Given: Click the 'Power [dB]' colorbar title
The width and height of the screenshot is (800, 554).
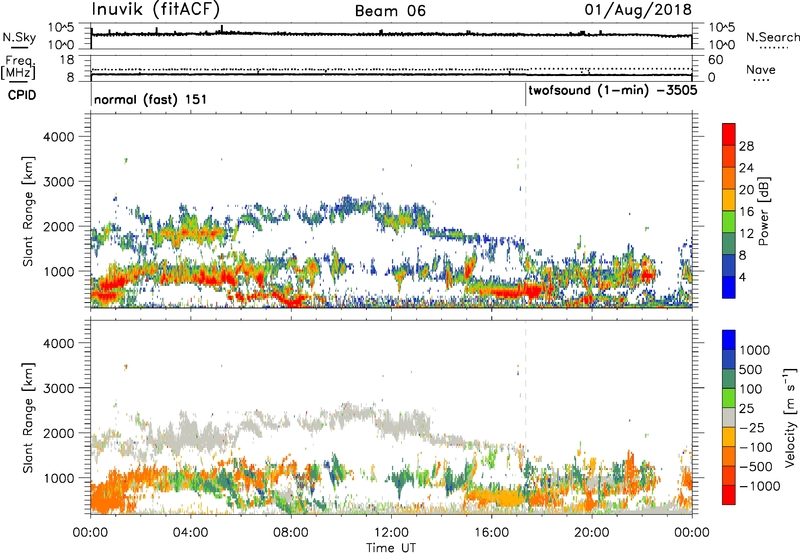Looking at the screenshot, I should click(x=764, y=211).
